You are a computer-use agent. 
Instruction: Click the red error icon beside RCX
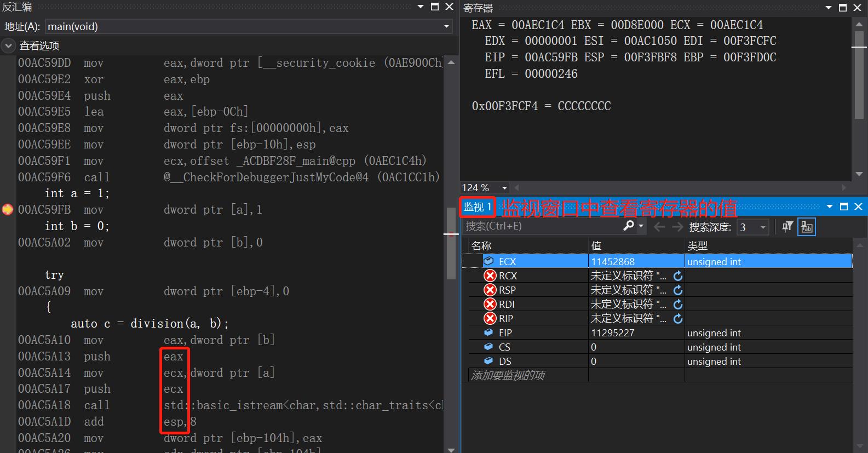tap(490, 276)
